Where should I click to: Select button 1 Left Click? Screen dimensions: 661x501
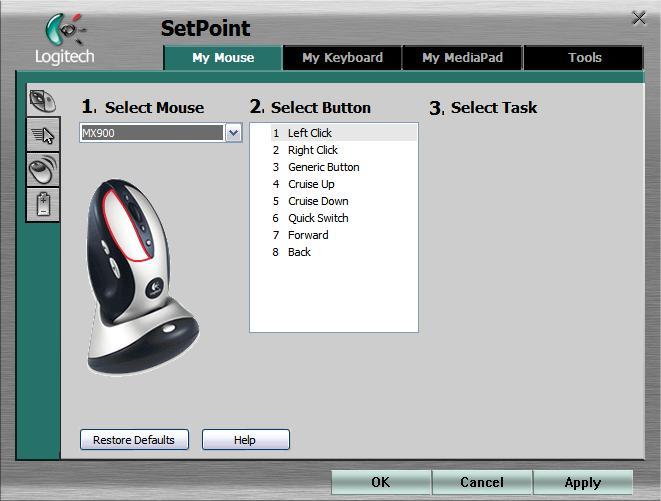[x=344, y=133]
